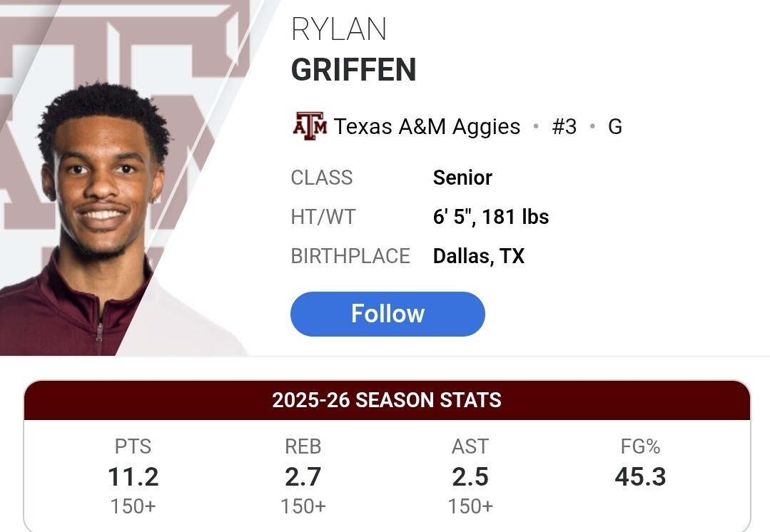Select the GRIFFEN last name heading
The image size is (770, 532).
353,70
